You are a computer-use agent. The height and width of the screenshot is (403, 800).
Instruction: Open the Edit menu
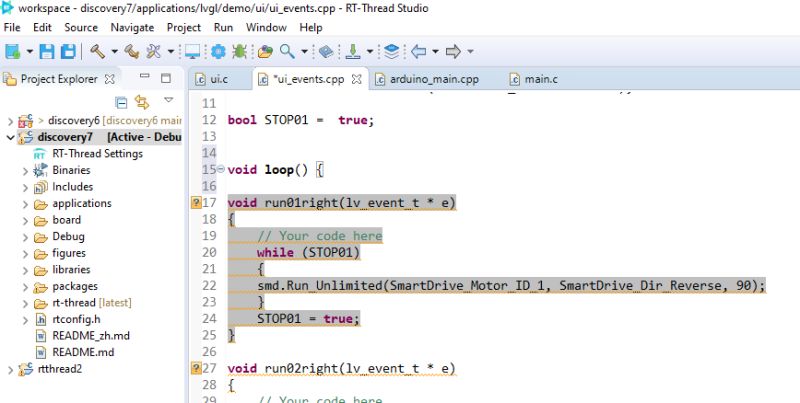pos(42,28)
